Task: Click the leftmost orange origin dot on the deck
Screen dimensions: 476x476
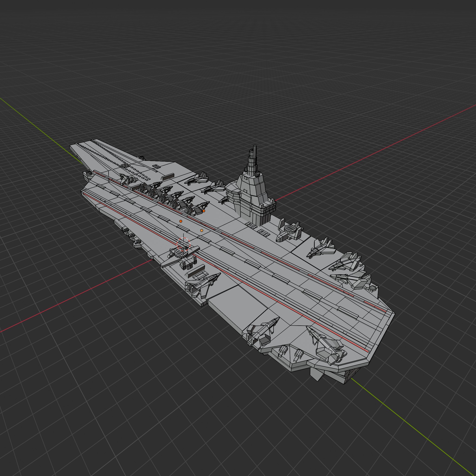Action: [x=181, y=221]
